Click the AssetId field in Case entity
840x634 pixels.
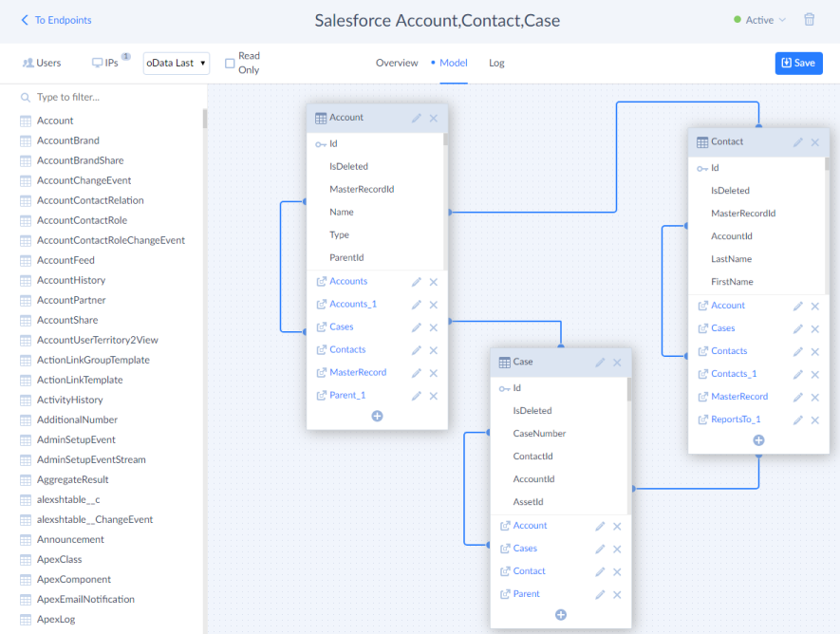point(528,502)
